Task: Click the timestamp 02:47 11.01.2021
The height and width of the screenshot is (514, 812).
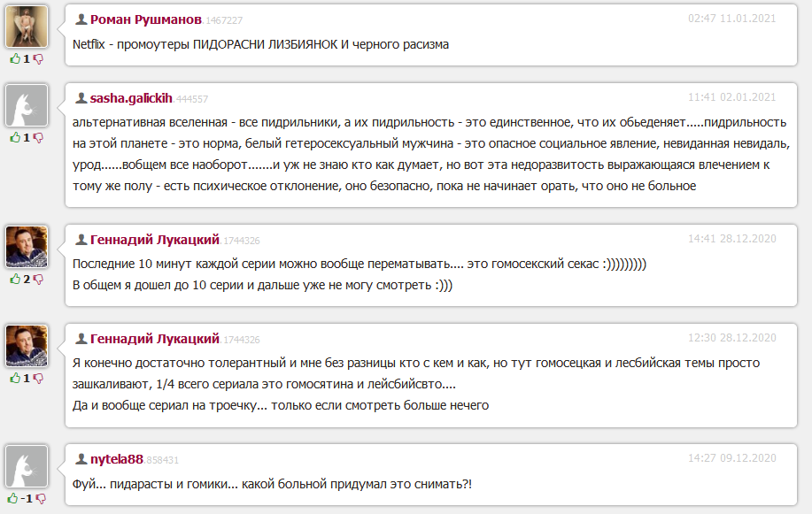Action: 731,19
